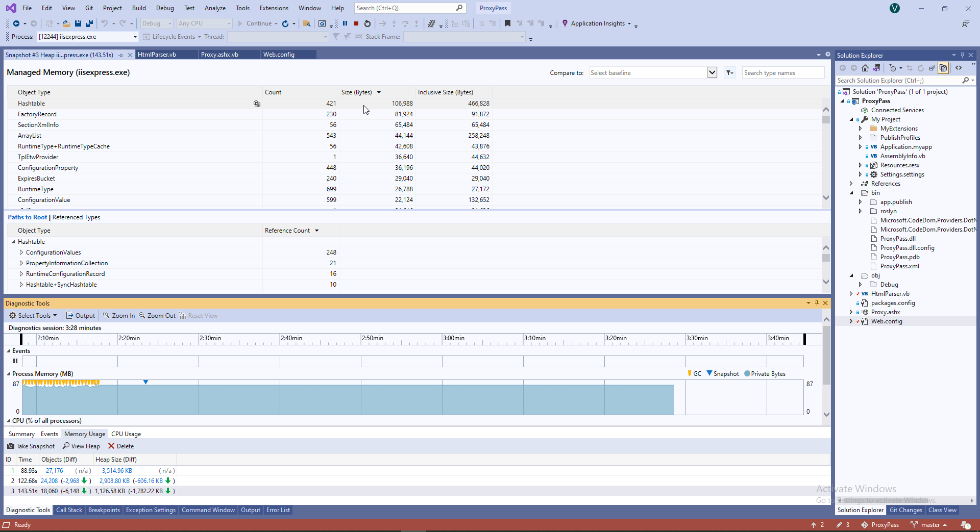Viewport: 980px width, 532px height.
Task: Click the Proxy.ashx file in Solution Explorer
Action: point(886,312)
